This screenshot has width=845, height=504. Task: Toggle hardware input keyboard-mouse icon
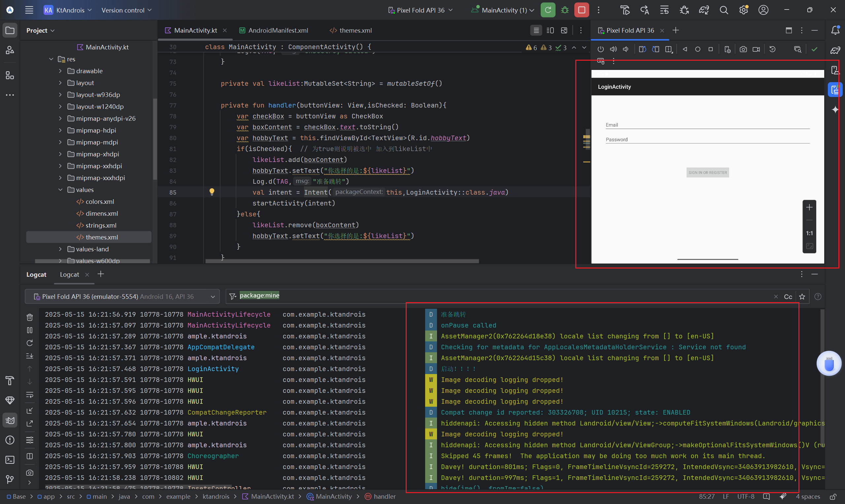coord(600,61)
